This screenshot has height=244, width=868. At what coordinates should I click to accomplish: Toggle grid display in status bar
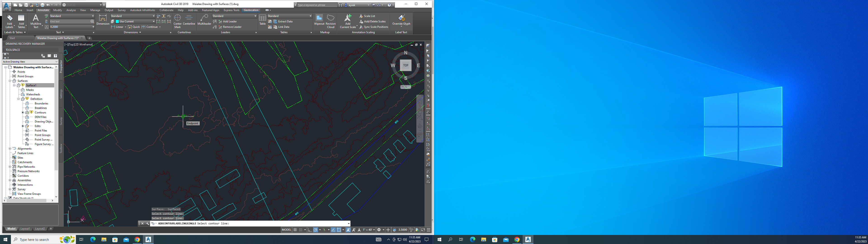tap(295, 230)
